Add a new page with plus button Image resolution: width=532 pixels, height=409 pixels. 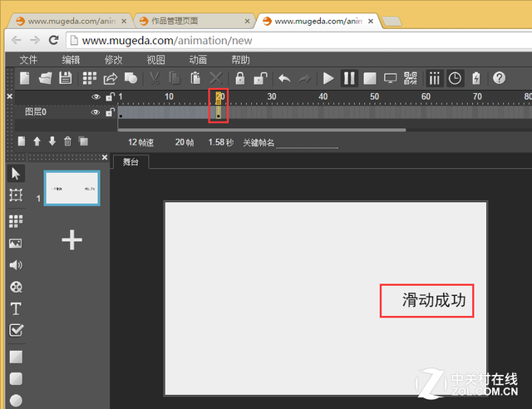tap(71, 240)
